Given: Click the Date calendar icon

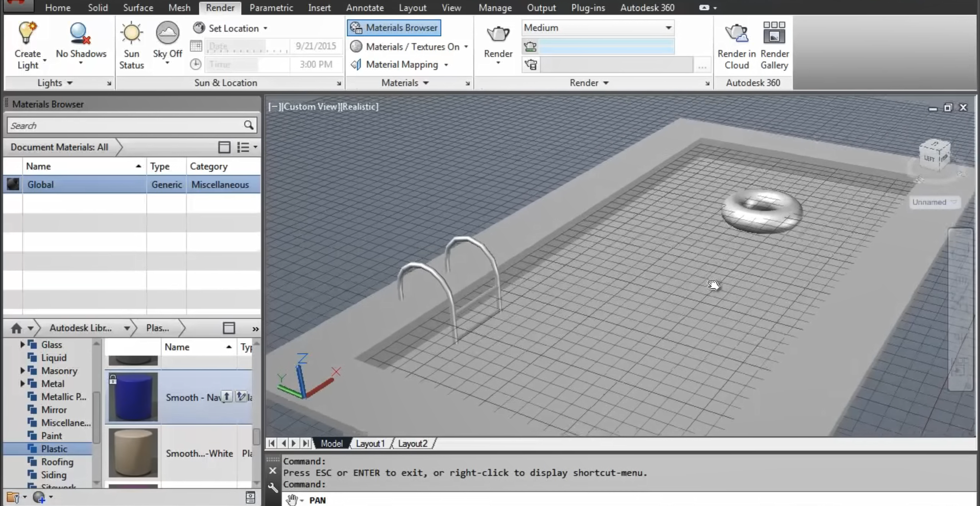Looking at the screenshot, I should click(x=196, y=46).
